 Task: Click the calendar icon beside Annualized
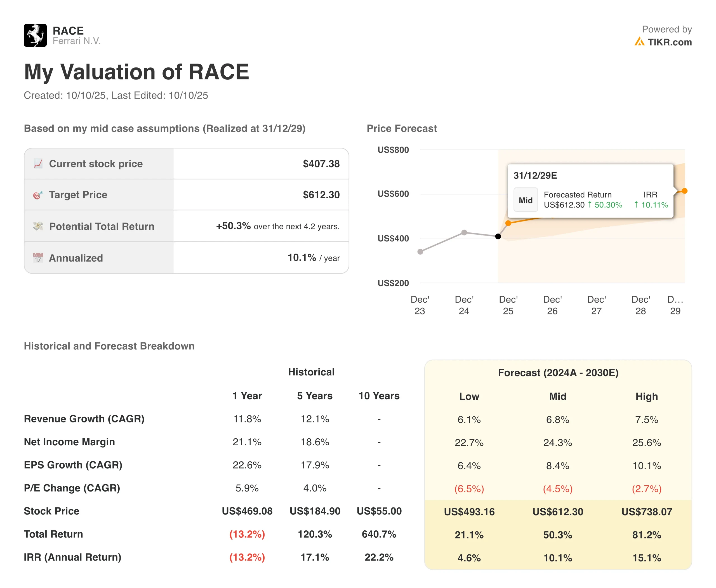pos(38,258)
